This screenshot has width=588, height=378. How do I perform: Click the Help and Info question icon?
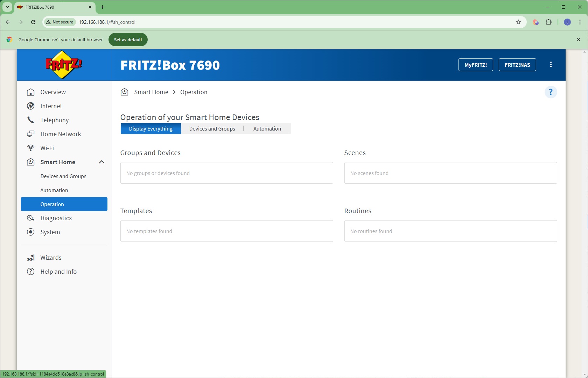(31, 272)
